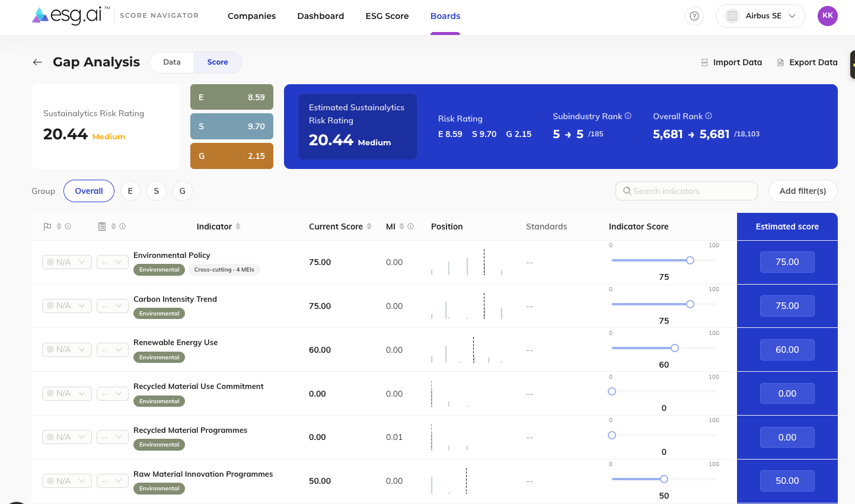Edit Renewable Energy Use estimated score 60.00

787,350
